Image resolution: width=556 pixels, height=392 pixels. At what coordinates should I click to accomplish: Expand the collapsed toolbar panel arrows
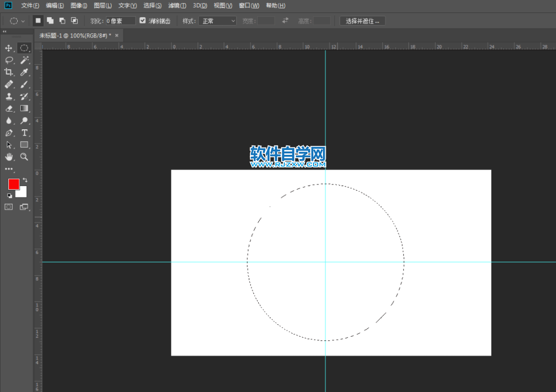tap(5, 32)
